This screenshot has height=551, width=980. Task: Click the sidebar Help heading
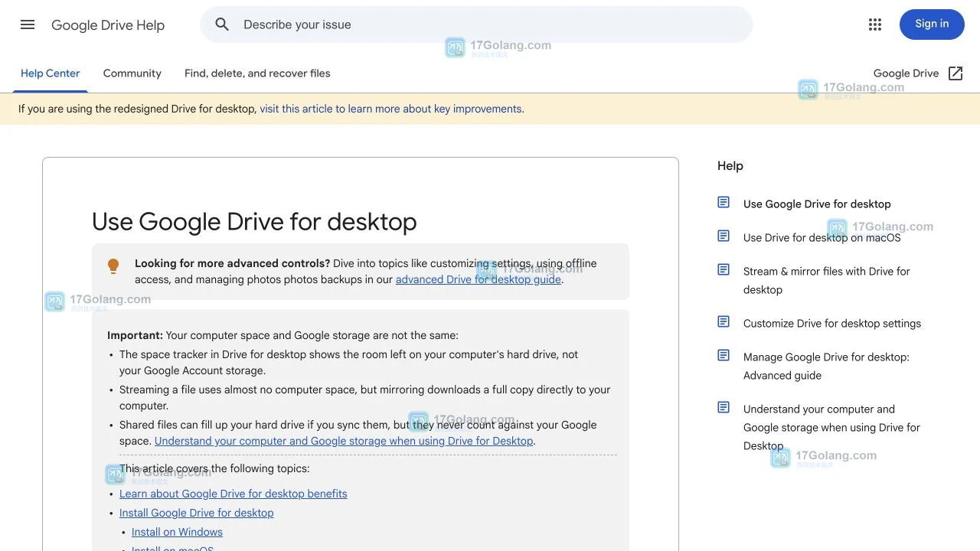[730, 166]
